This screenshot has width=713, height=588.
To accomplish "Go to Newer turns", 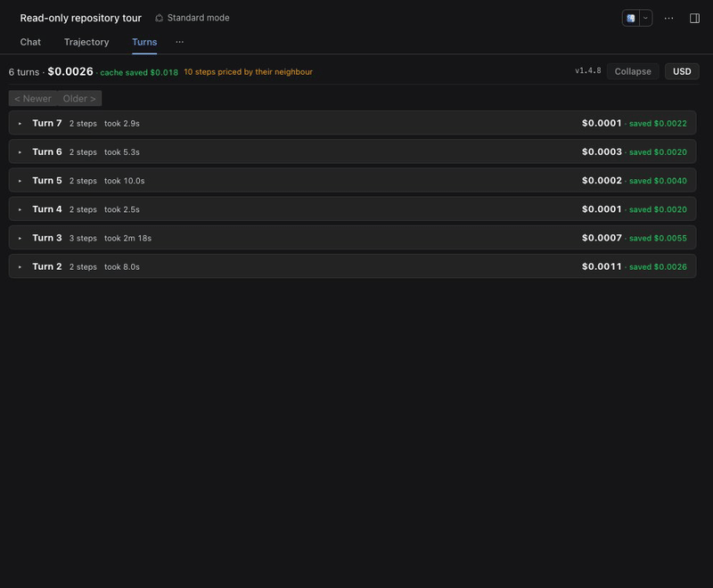I will point(33,99).
